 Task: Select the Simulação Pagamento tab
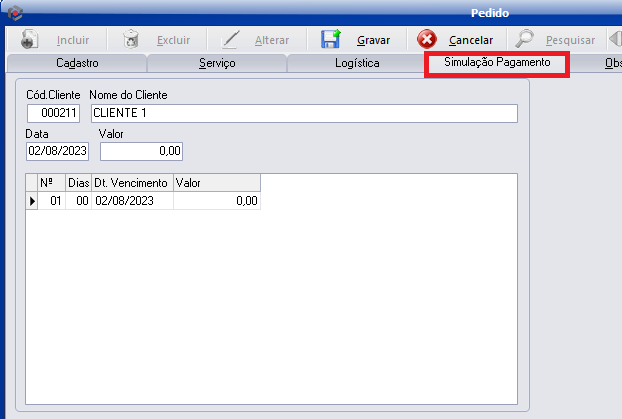pos(497,62)
